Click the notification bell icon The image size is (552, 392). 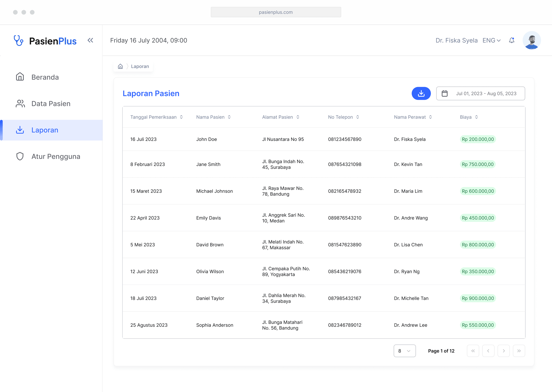click(x=511, y=40)
